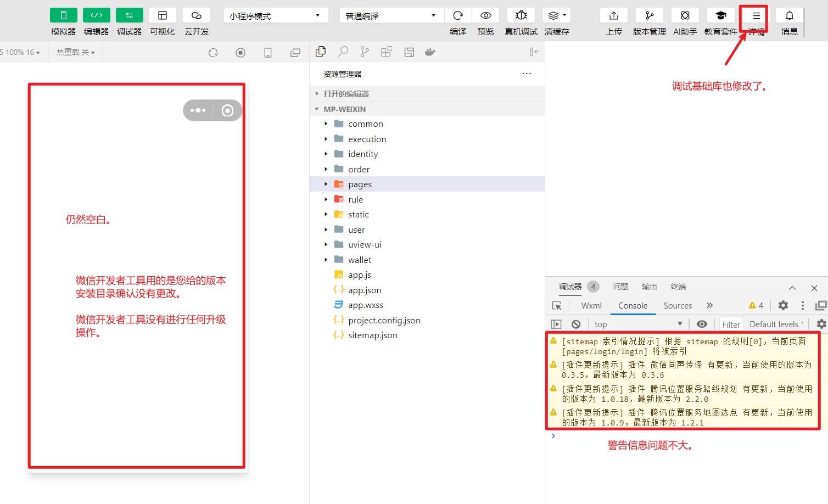This screenshot has width=828, height=504.
Task: Open the project.config.json file
Action: tap(427, 320)
